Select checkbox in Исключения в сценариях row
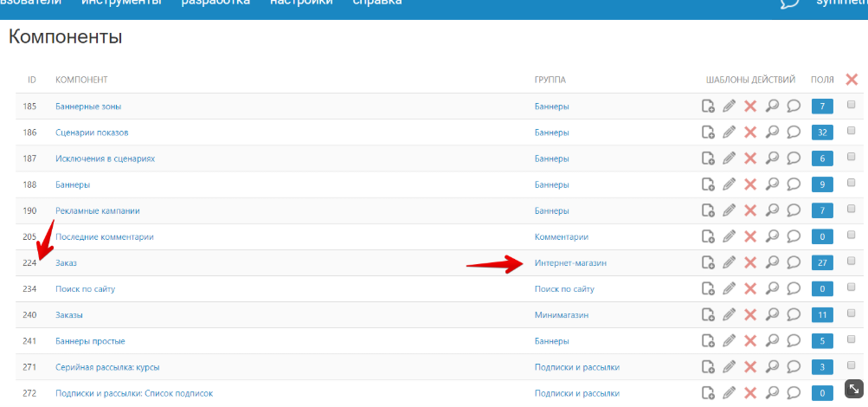 click(x=852, y=156)
